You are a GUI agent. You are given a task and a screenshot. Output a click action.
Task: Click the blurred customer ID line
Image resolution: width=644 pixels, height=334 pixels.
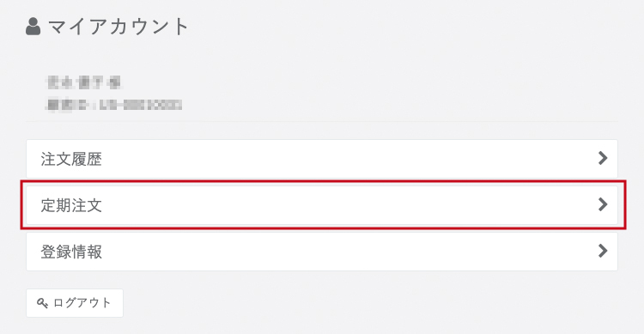[x=114, y=105]
